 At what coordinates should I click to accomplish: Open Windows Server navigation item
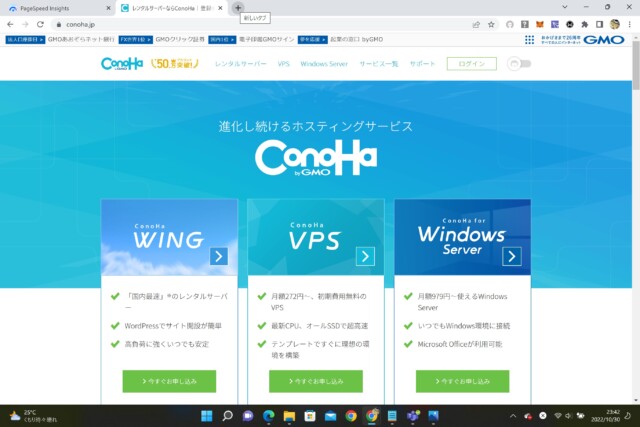(x=324, y=64)
